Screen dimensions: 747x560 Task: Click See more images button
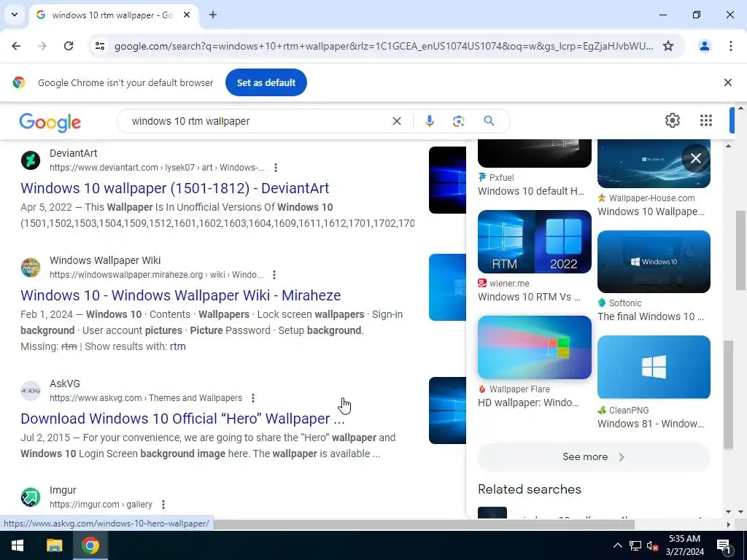click(594, 456)
